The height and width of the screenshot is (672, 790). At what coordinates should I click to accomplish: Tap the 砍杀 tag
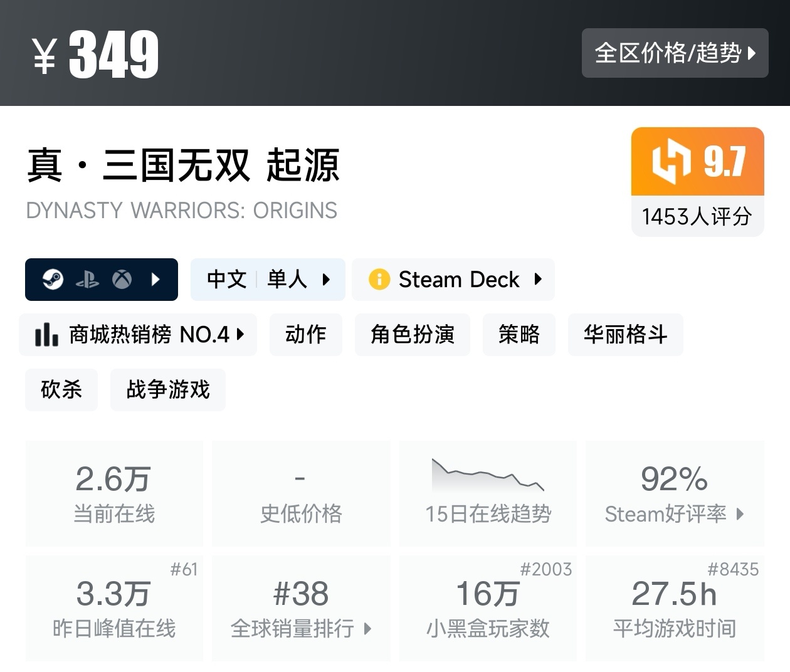click(x=61, y=389)
